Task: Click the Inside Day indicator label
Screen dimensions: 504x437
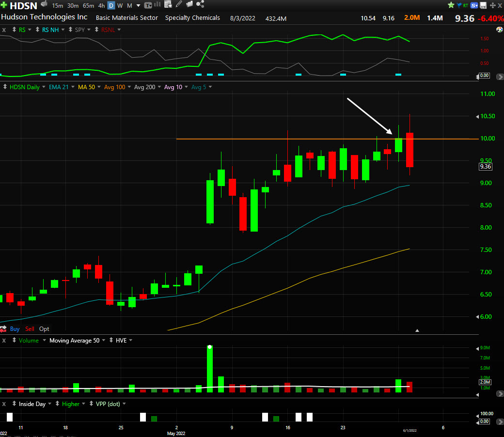Action: tap(32, 404)
